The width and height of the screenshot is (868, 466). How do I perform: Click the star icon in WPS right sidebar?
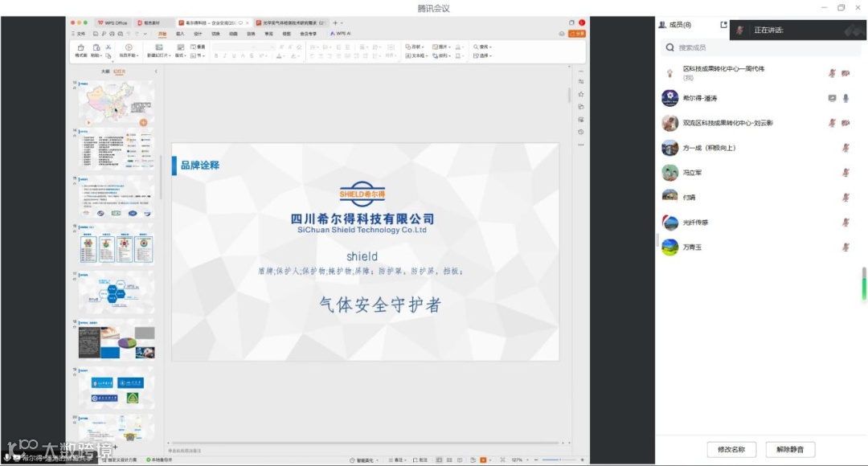[581, 94]
